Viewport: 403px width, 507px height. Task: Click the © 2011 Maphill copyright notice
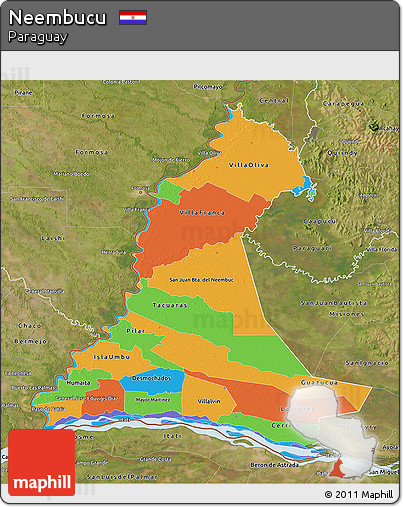(359, 494)
